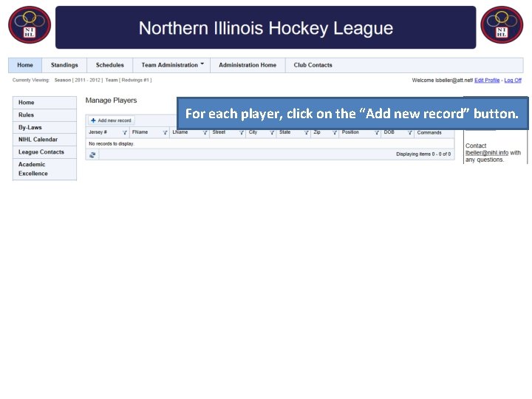
Task: Open the State column filter
Action: click(x=306, y=132)
